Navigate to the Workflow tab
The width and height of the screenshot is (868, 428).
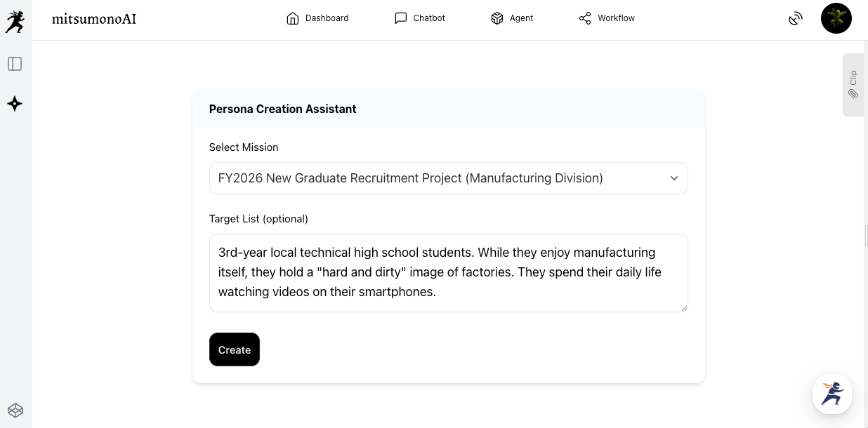[607, 18]
